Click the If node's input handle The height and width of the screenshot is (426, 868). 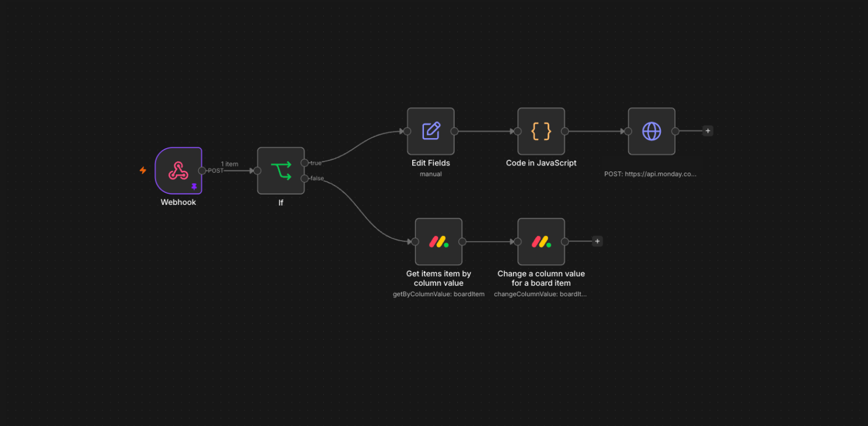click(257, 170)
